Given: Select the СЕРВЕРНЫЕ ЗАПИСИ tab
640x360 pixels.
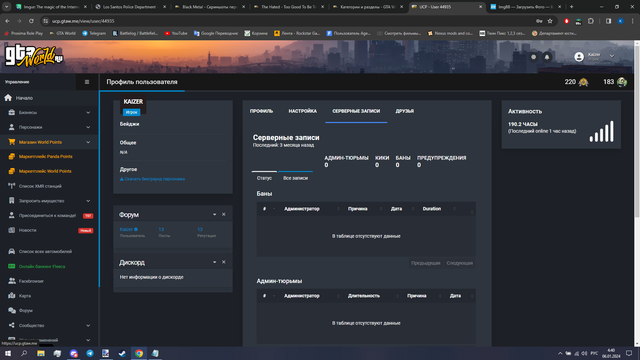Looking at the screenshot, I should (x=356, y=111).
